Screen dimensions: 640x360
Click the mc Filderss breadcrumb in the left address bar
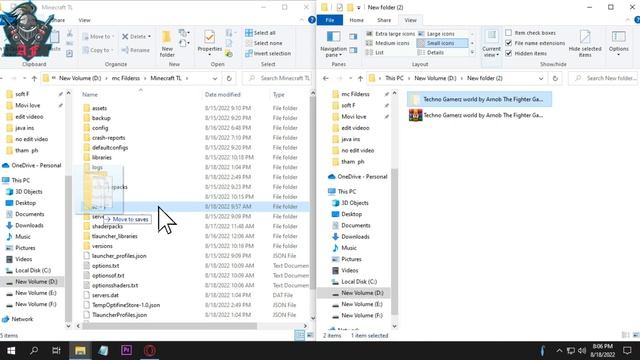tap(126, 78)
